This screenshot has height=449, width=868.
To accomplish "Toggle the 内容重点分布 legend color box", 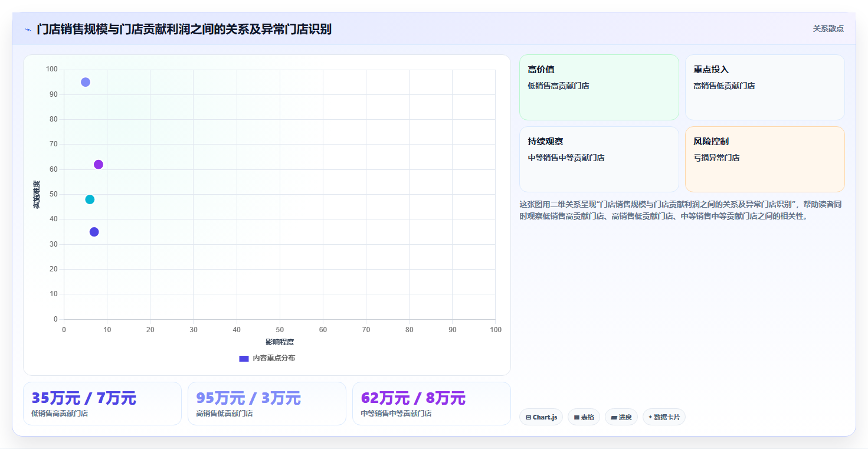I will click(244, 358).
